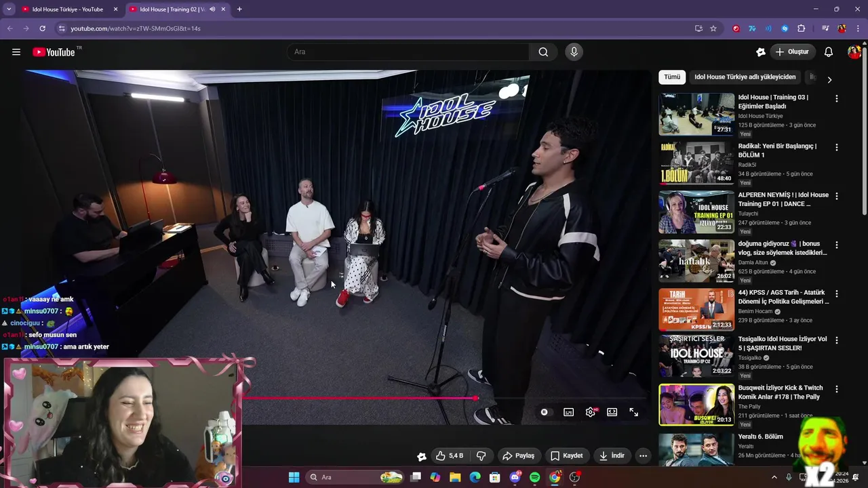Viewport: 868px width, 488px height.
Task: Click the sparkle icon beside Oluştur
Action: pos(761,52)
